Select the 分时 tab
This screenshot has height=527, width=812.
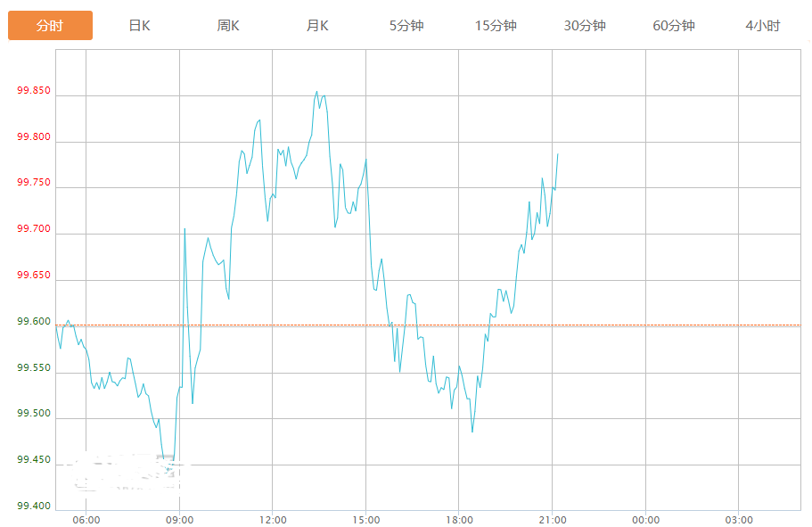(x=50, y=25)
